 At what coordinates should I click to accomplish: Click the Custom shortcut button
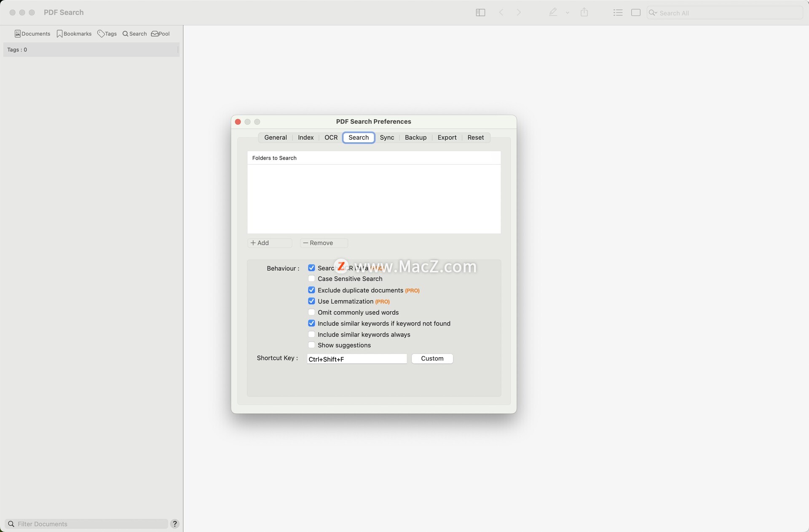[432, 358]
